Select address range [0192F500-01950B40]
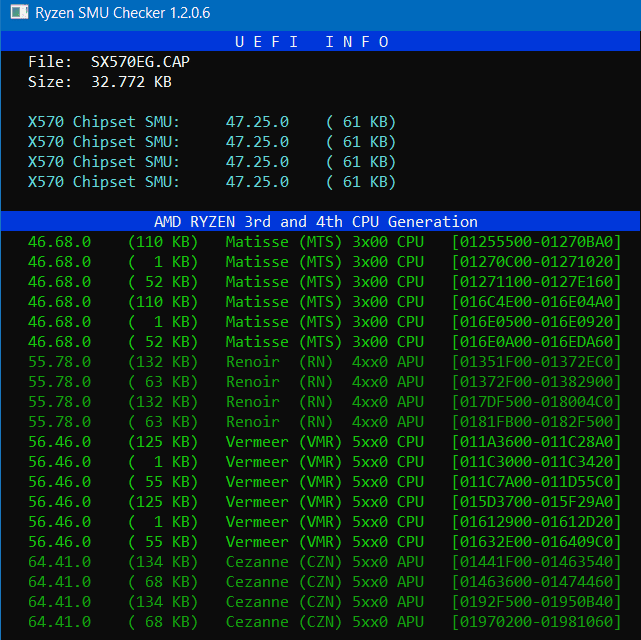The height and width of the screenshot is (640, 641). click(536, 602)
